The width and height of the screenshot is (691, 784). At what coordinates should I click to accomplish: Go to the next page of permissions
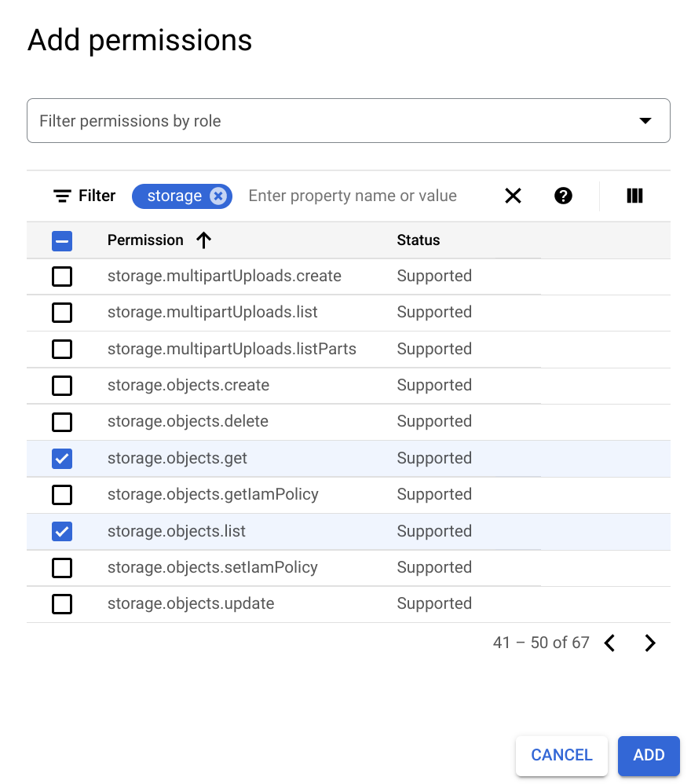coord(650,643)
